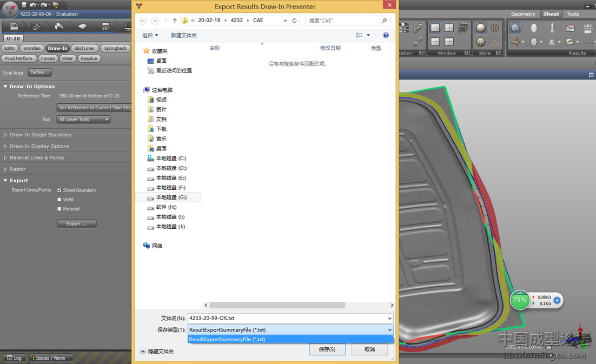Click the thermometer result icon
596x364 pixels.
pos(552,28)
